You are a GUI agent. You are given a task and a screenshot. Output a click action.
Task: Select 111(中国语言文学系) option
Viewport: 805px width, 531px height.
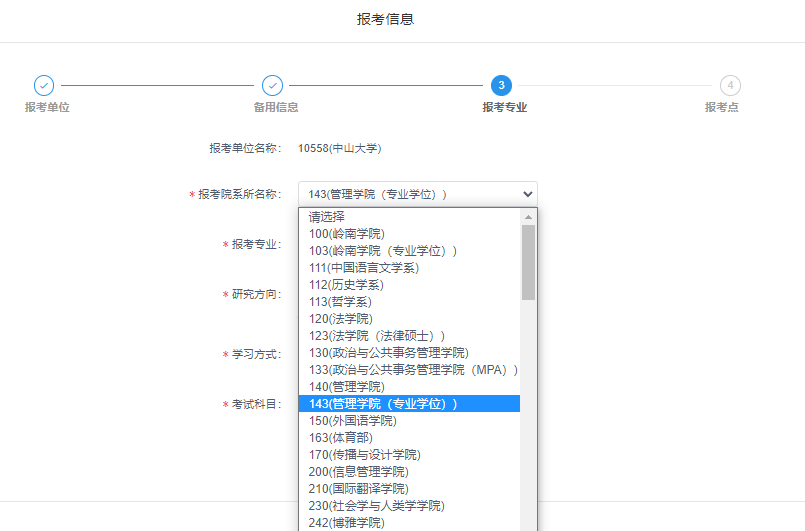363,267
